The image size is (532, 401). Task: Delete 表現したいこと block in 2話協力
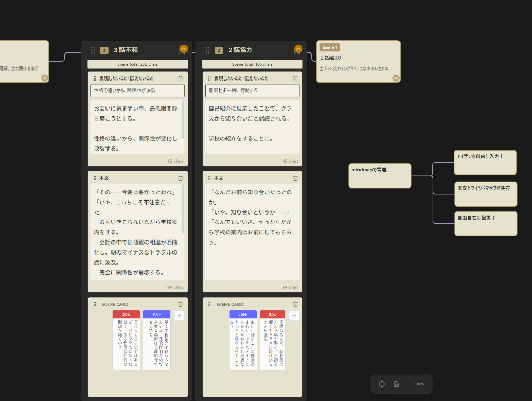coord(295,78)
